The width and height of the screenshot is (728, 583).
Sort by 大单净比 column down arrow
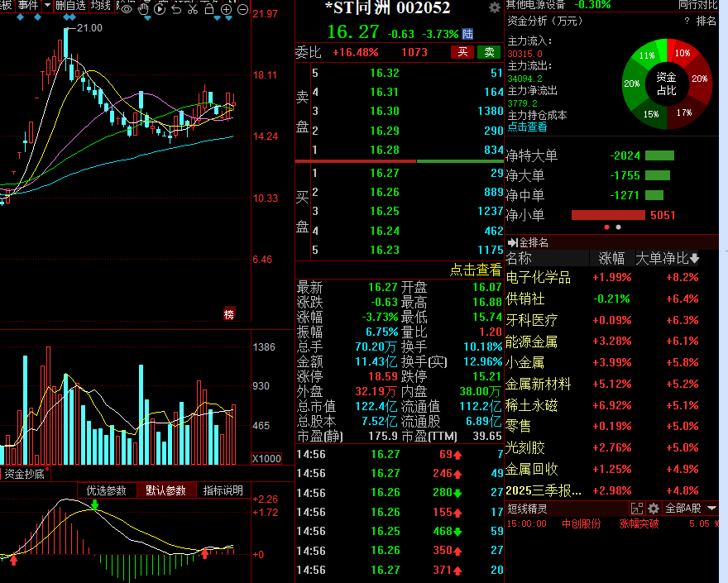pos(695,258)
